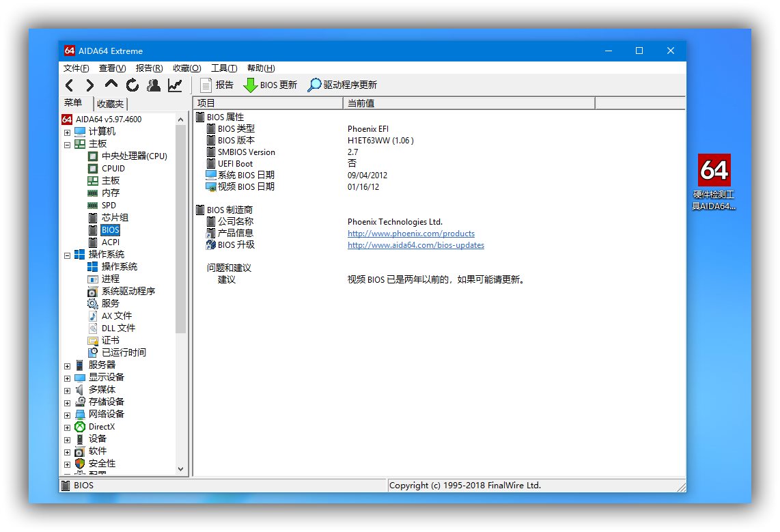Screen dimensions: 780x532
Task: Collapse the 主板 top-level tree node
Action: pos(67,145)
